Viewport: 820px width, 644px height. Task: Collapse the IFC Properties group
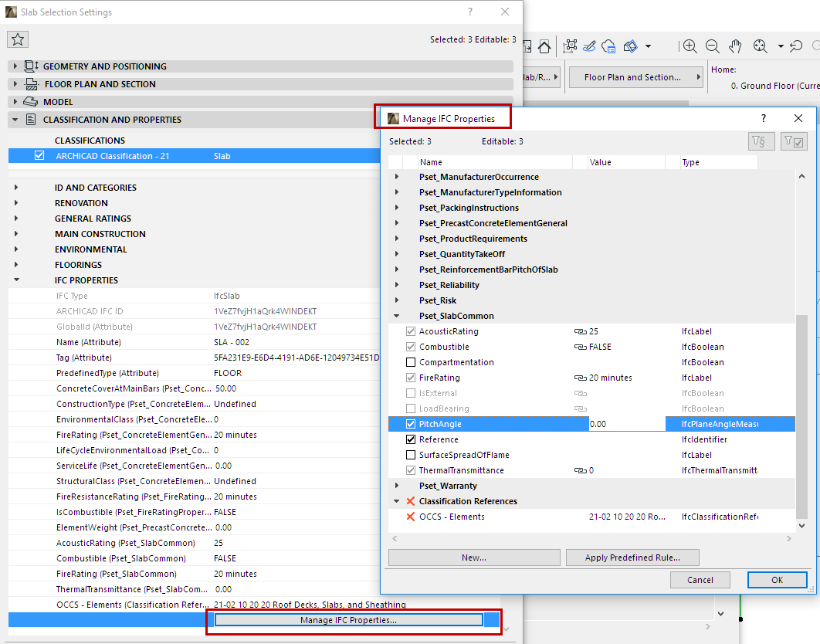(16, 280)
